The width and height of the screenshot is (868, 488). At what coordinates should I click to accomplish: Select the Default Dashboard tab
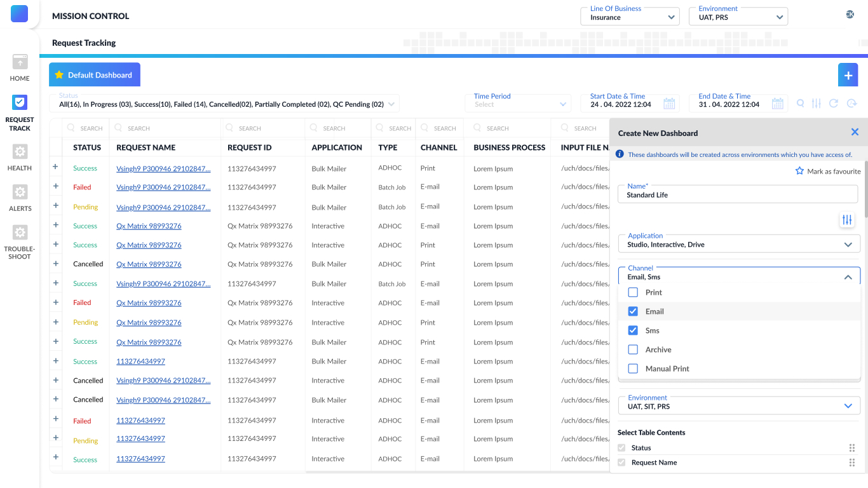coord(95,75)
